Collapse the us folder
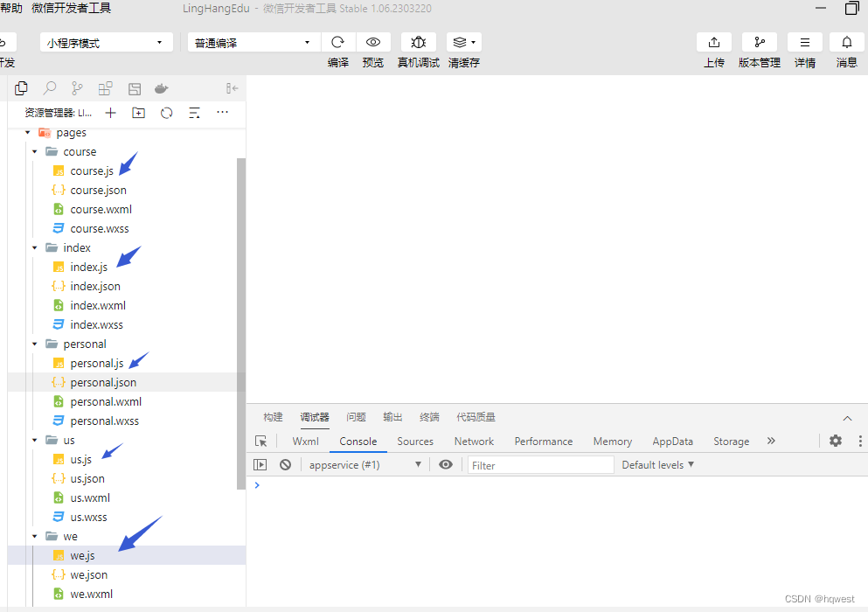 pyautogui.click(x=35, y=441)
